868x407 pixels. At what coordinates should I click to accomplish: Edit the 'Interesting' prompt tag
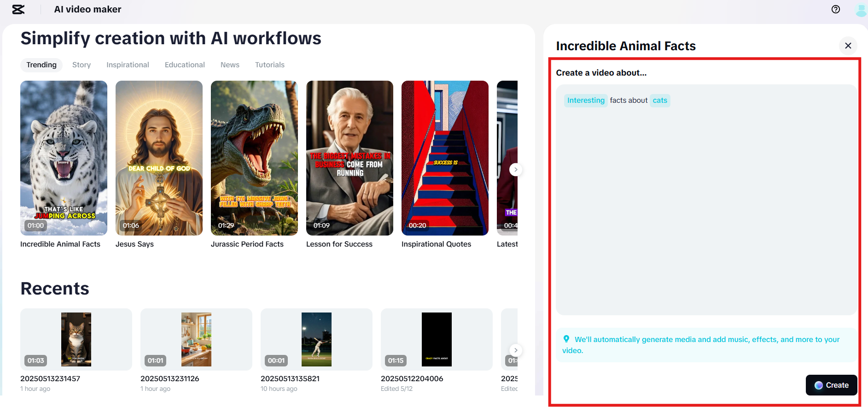pos(586,100)
